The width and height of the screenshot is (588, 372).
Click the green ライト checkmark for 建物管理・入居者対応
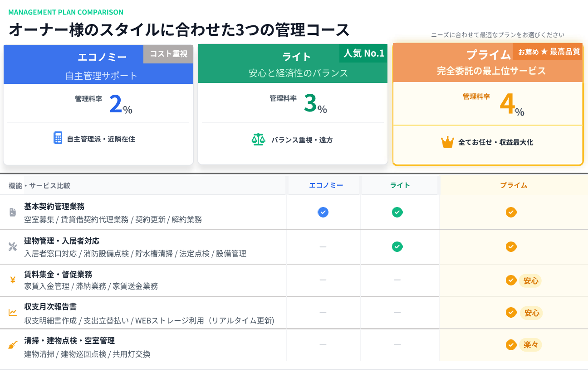pos(397,246)
